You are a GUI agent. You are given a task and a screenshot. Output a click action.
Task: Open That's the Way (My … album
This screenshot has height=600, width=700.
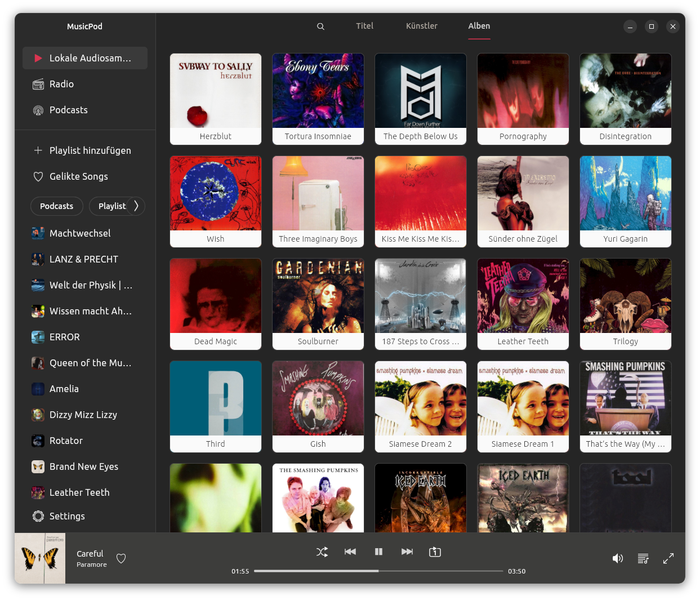626,407
